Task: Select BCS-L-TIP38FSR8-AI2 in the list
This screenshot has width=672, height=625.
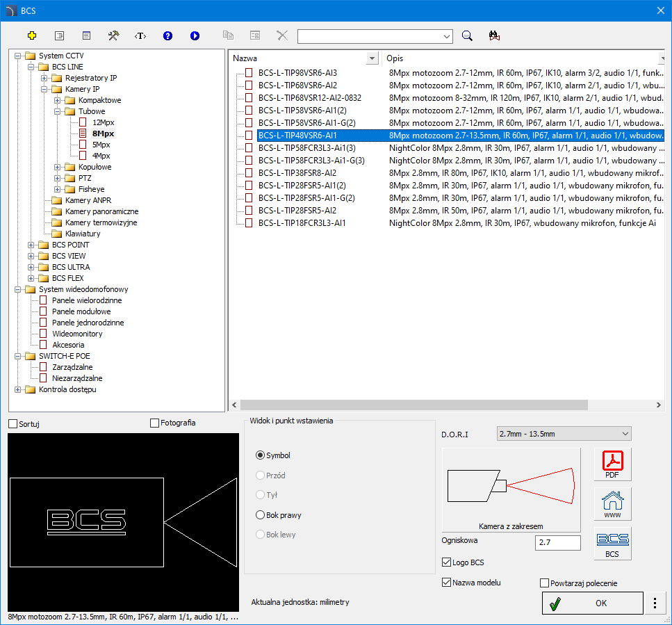Action: point(297,172)
